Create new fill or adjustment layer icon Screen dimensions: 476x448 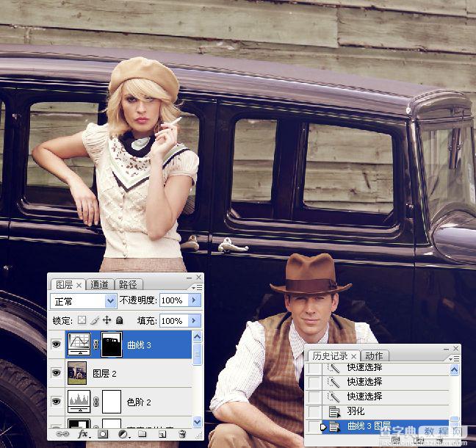pos(123,434)
